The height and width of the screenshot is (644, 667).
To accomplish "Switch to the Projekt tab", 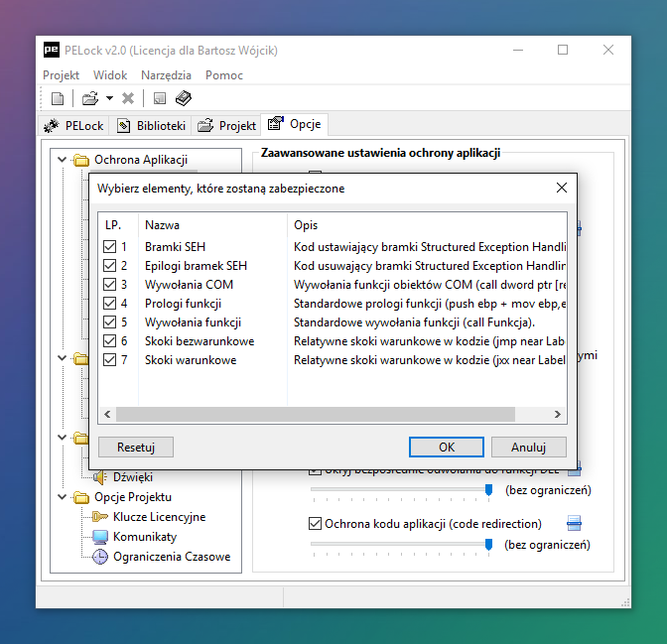I will pos(226,125).
